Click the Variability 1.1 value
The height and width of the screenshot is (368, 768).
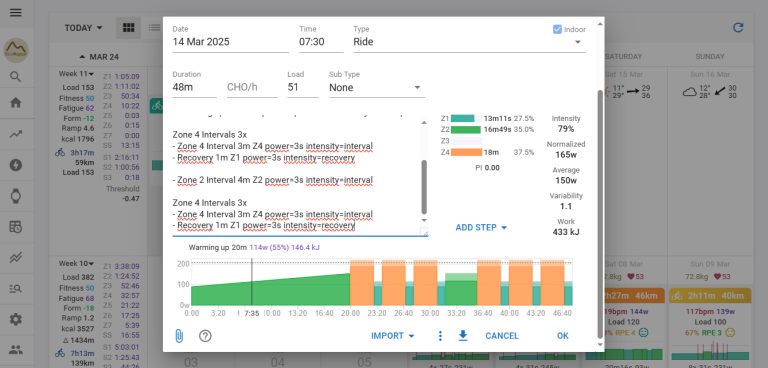[566, 206]
